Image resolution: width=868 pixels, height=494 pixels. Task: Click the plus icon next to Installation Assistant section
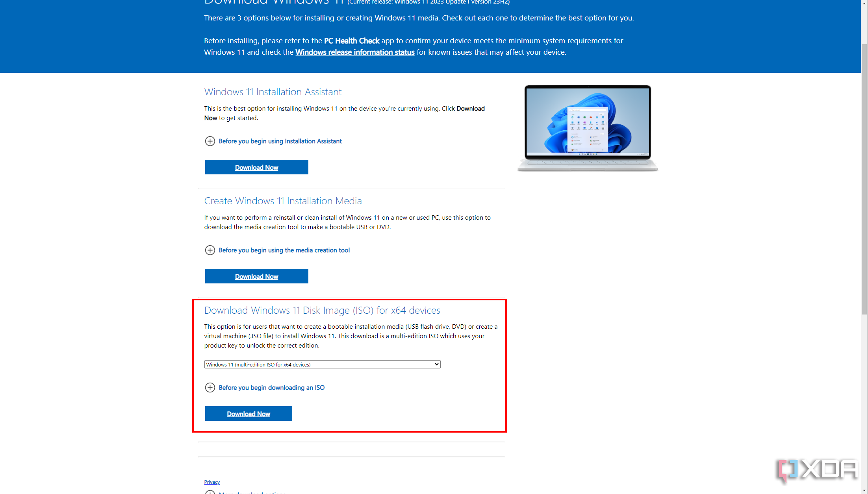210,141
